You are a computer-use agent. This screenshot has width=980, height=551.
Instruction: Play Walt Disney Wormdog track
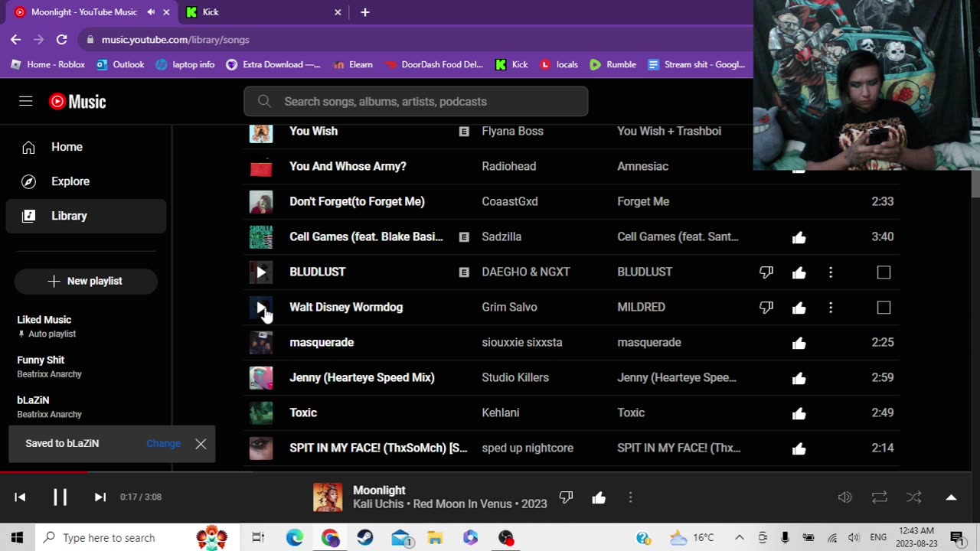coord(261,307)
